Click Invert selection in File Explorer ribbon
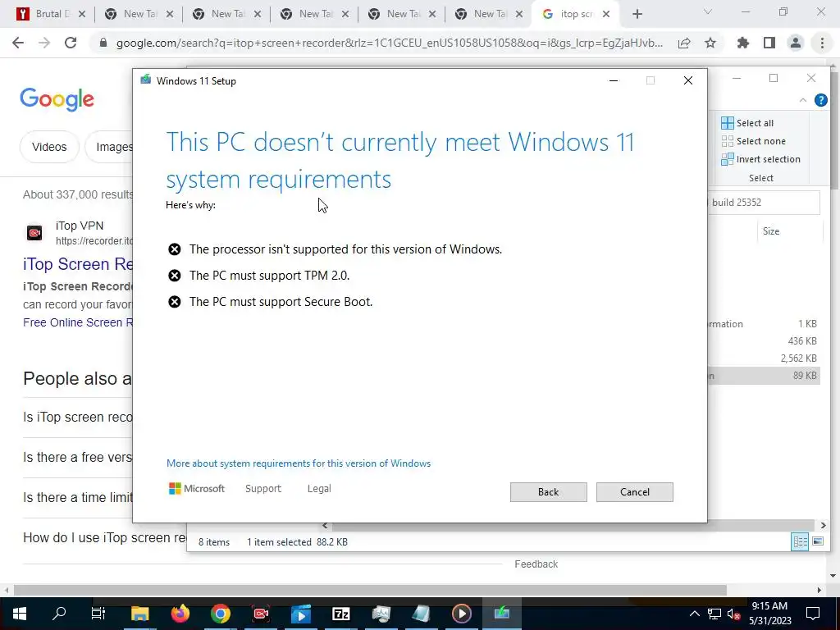Viewport: 840px width, 630px height. [760, 159]
